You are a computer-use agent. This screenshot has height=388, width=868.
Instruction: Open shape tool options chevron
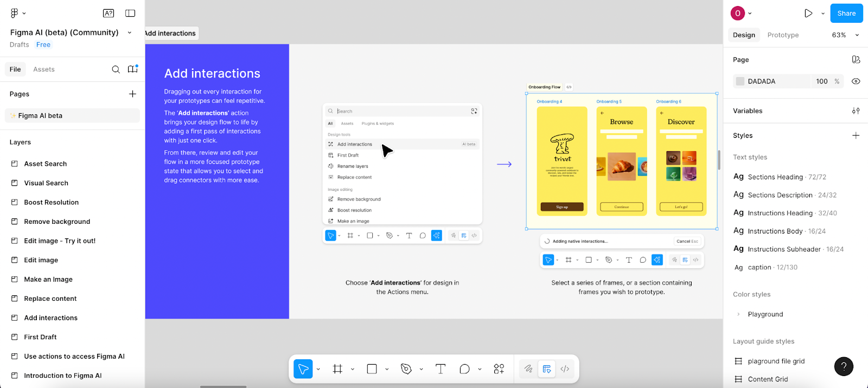pyautogui.click(x=387, y=370)
